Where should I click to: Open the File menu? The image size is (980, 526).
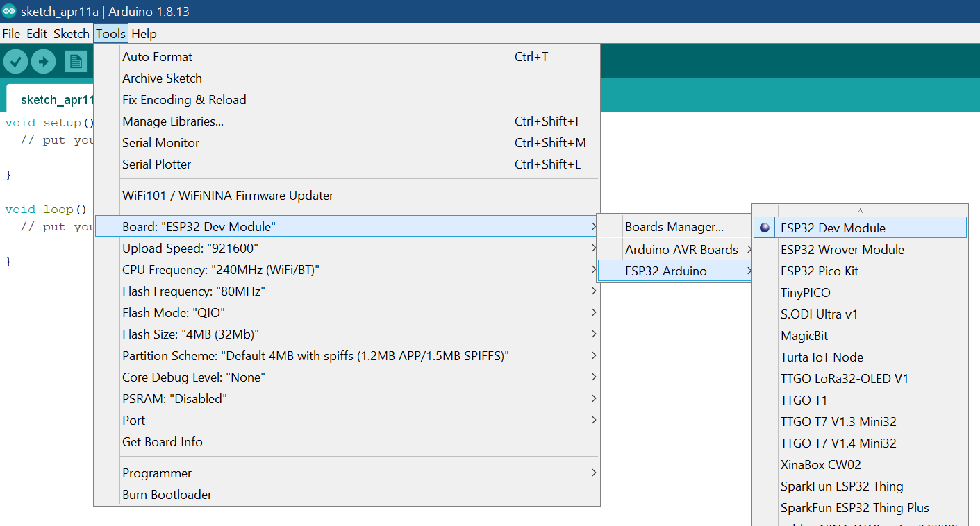coord(11,33)
